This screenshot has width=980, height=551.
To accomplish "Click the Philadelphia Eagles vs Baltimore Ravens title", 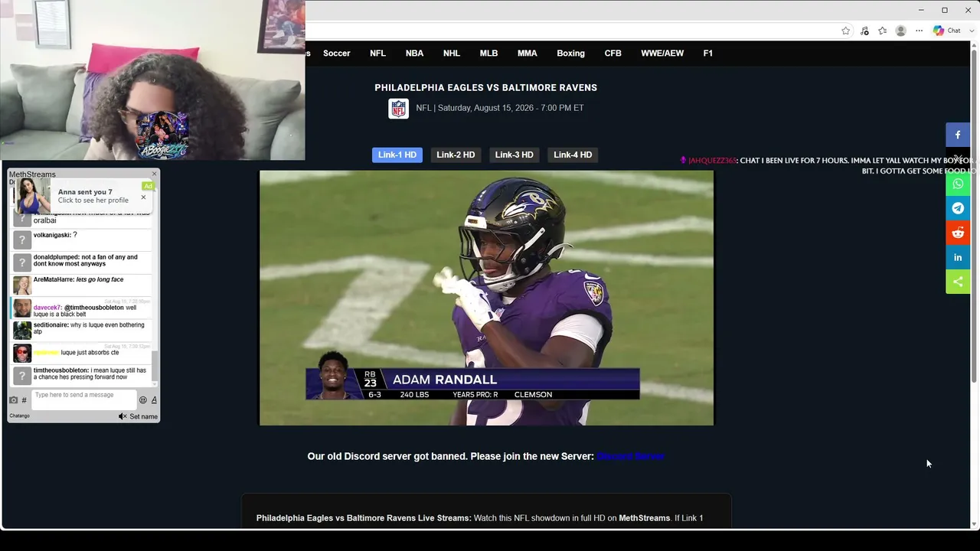I will (x=485, y=88).
